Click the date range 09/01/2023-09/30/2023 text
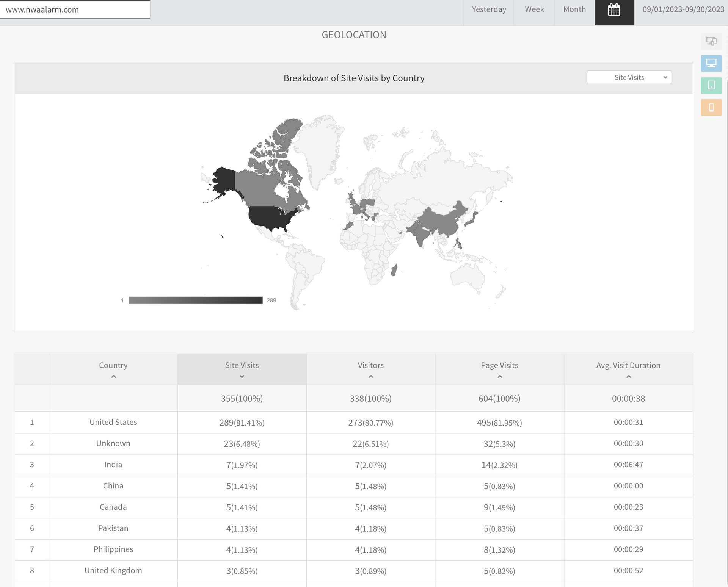 click(683, 9)
